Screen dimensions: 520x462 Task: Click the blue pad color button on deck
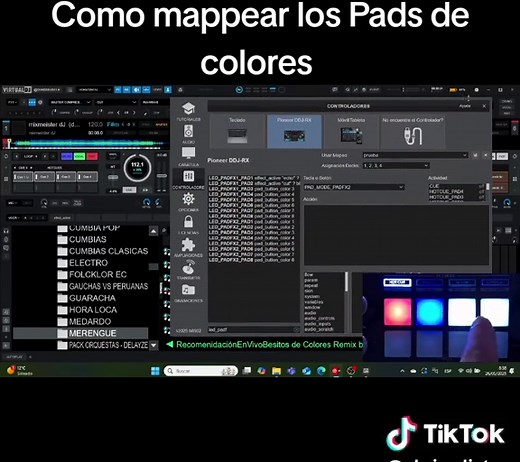point(66,156)
